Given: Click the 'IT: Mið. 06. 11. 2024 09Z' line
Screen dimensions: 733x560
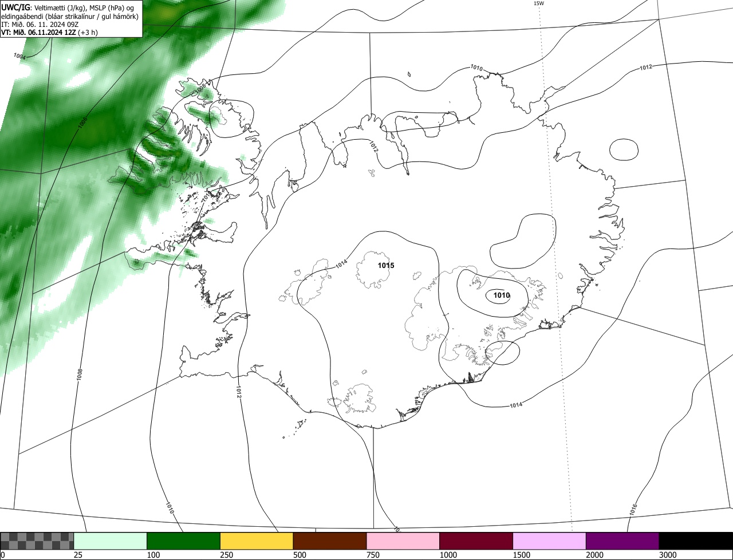Looking at the screenshot, I should coord(40,24).
